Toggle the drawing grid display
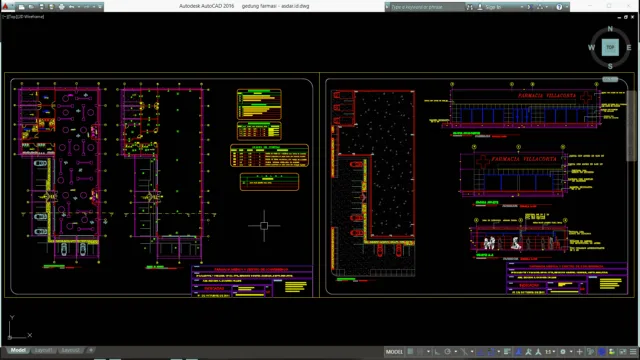The width and height of the screenshot is (640, 360). pyautogui.click(x=410, y=352)
